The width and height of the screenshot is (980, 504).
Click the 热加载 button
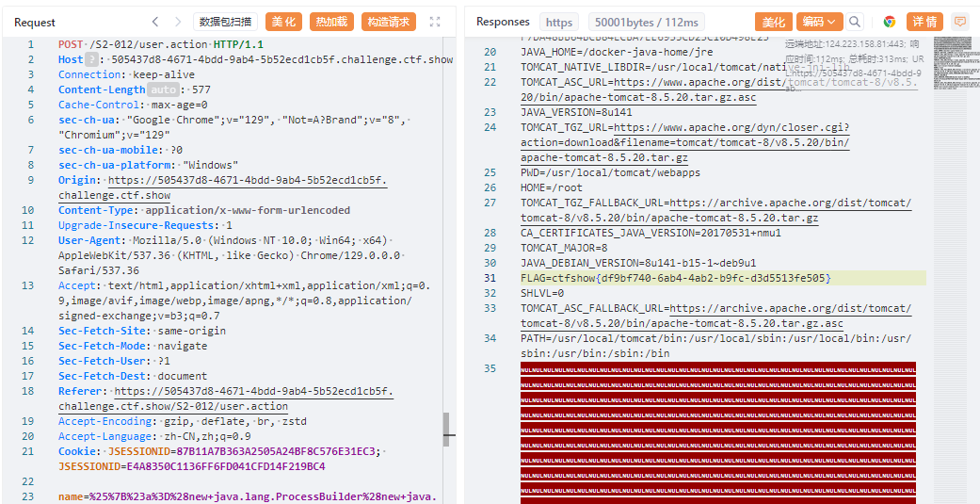coord(331,22)
